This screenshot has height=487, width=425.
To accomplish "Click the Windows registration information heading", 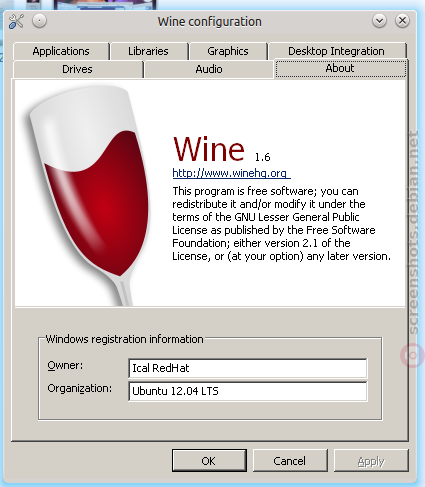I will click(x=124, y=339).
